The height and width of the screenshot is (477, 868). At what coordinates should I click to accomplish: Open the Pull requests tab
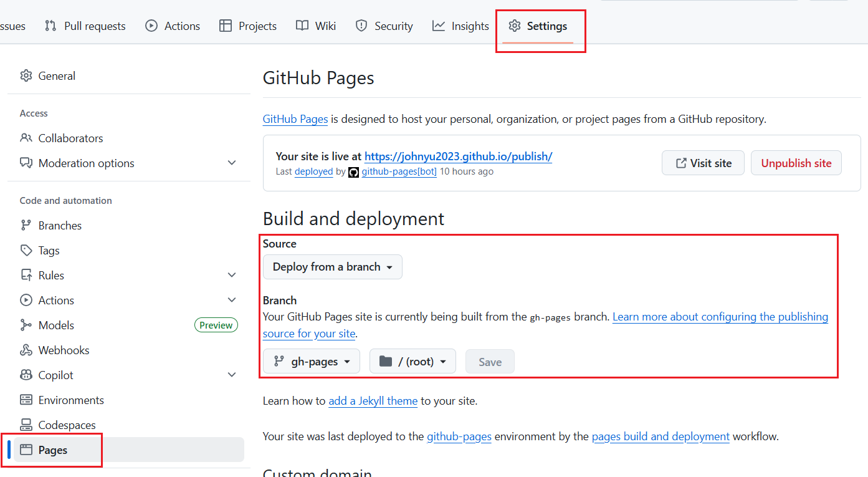(x=85, y=26)
